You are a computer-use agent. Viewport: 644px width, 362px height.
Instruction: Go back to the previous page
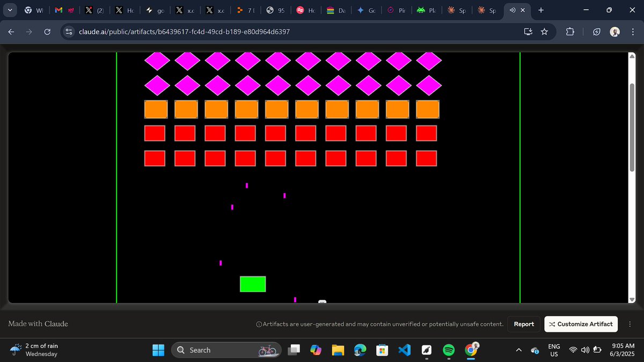11,32
